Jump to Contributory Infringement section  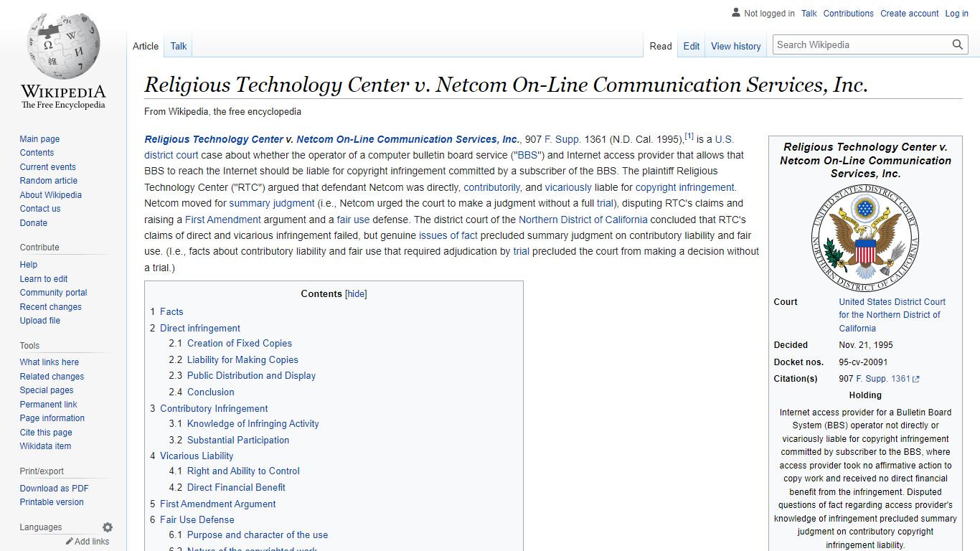tap(214, 408)
